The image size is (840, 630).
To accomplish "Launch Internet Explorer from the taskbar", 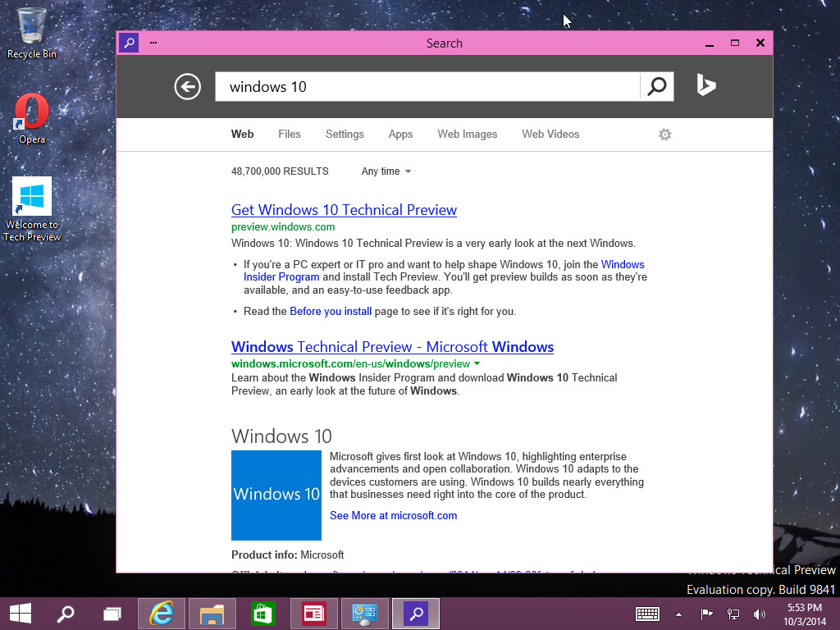I will pos(162,614).
